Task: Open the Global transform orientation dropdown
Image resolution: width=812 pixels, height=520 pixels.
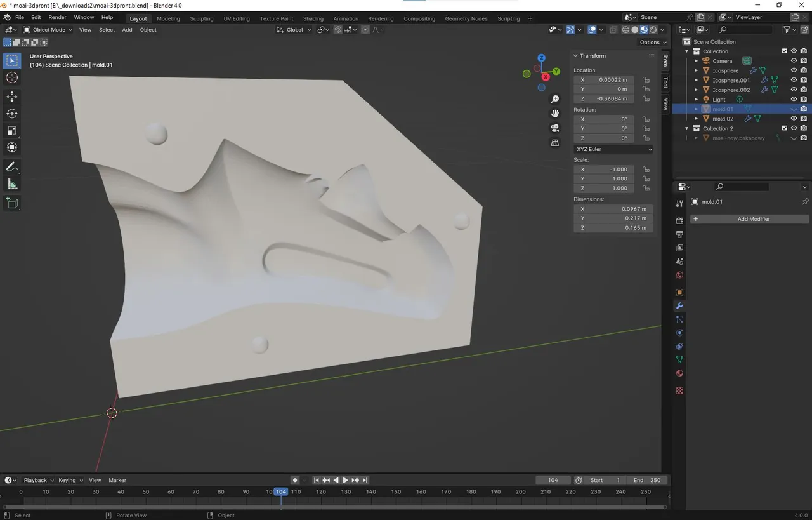Action: (x=294, y=30)
